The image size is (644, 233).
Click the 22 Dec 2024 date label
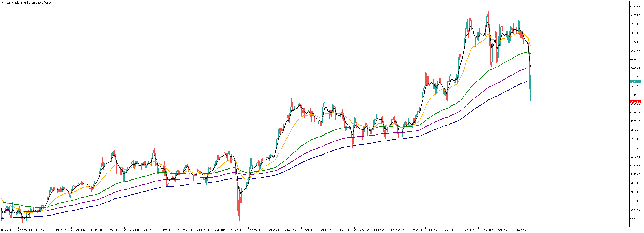click(521, 230)
